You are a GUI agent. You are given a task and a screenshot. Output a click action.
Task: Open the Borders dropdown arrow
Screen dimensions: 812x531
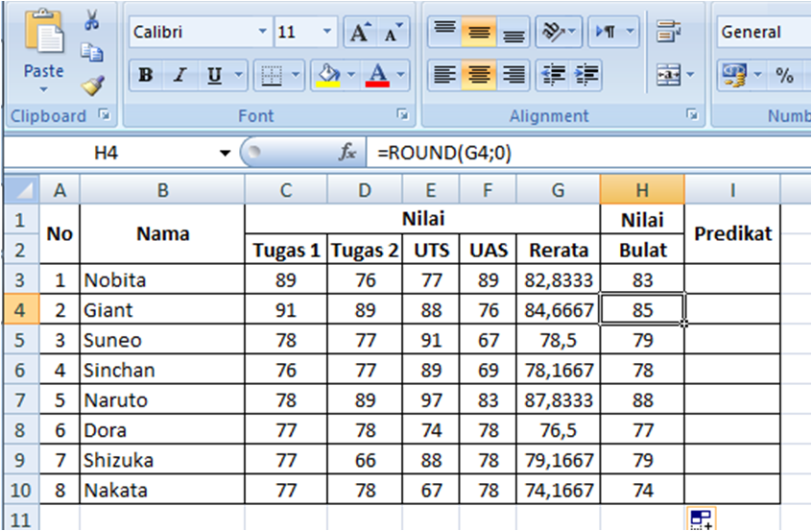[296, 75]
